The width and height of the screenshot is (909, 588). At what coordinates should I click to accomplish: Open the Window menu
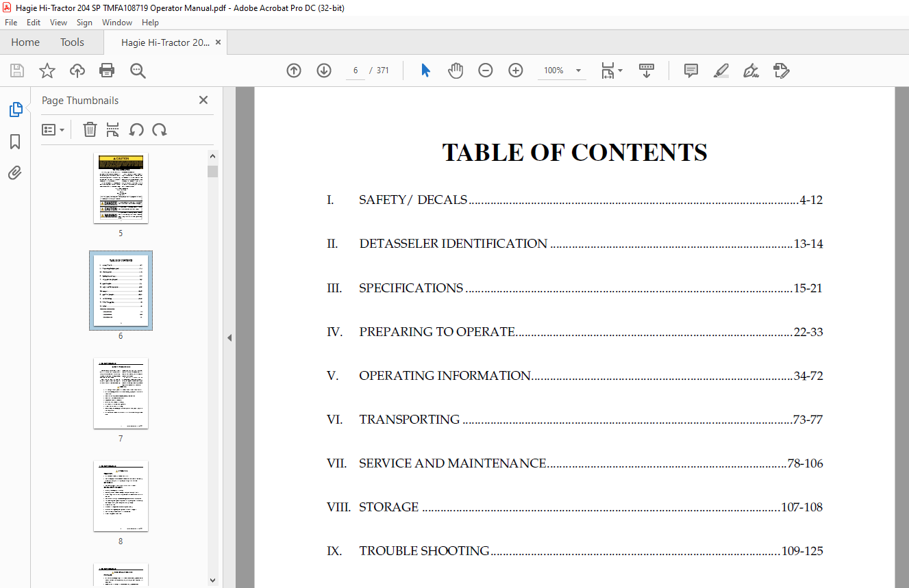[117, 23]
